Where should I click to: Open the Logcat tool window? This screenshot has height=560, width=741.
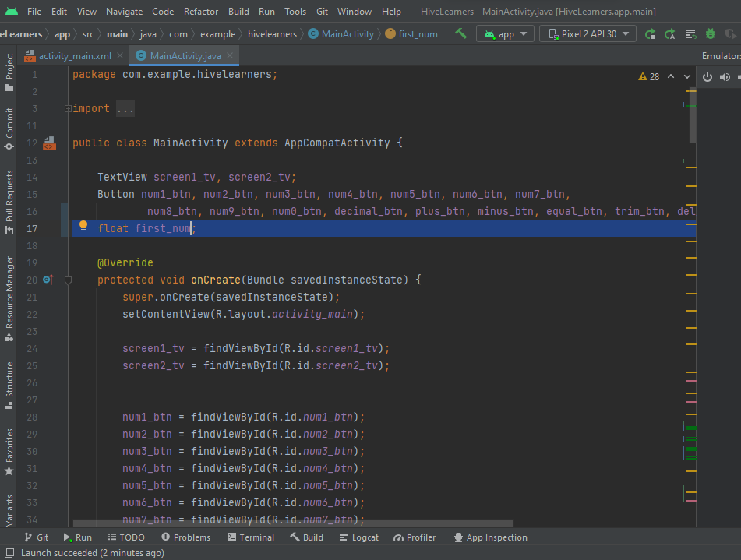(358, 537)
